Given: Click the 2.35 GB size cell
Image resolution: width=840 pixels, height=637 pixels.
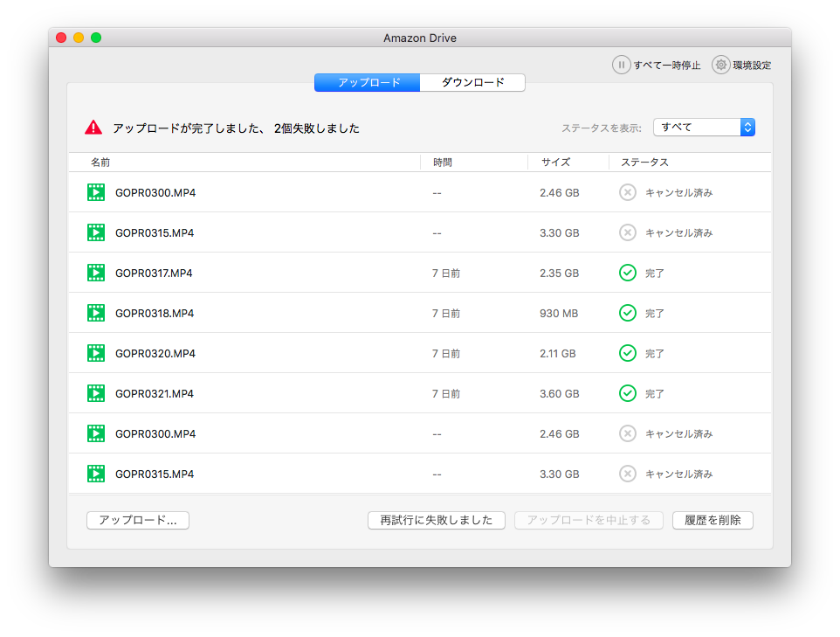Looking at the screenshot, I should 560,273.
